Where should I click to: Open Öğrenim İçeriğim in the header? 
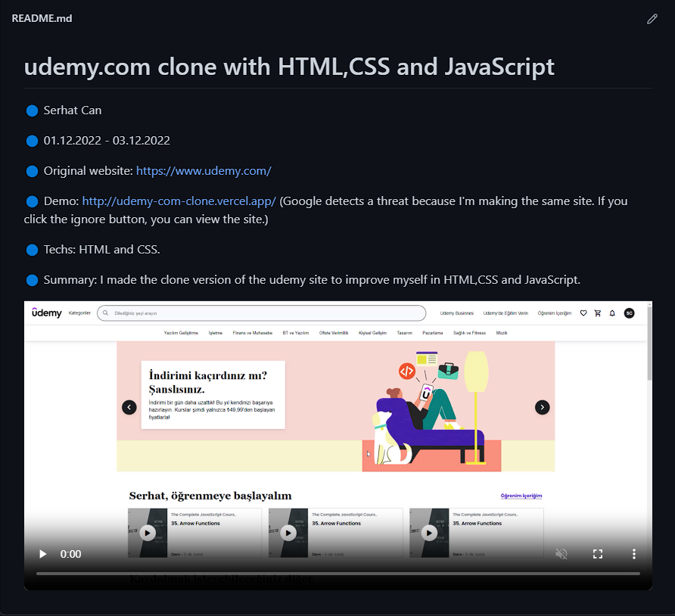pos(555,313)
